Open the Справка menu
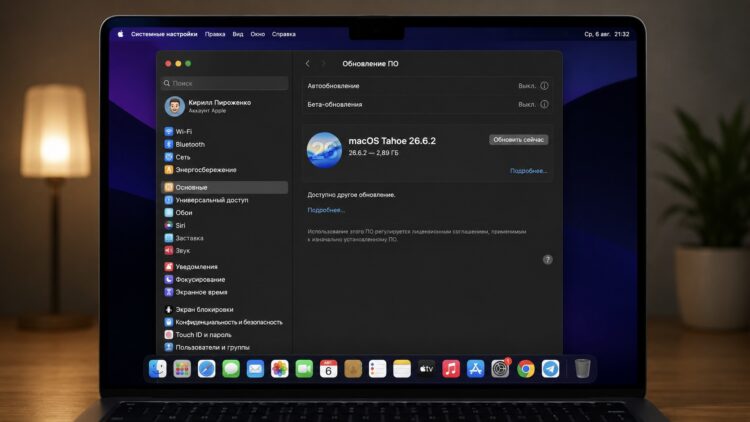The image size is (750, 422). pos(284,34)
